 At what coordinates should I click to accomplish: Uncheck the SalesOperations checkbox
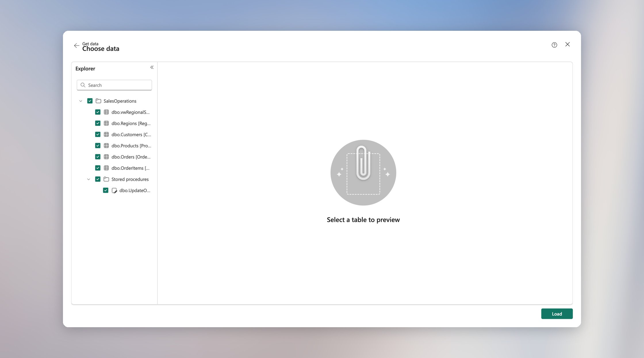click(x=90, y=101)
